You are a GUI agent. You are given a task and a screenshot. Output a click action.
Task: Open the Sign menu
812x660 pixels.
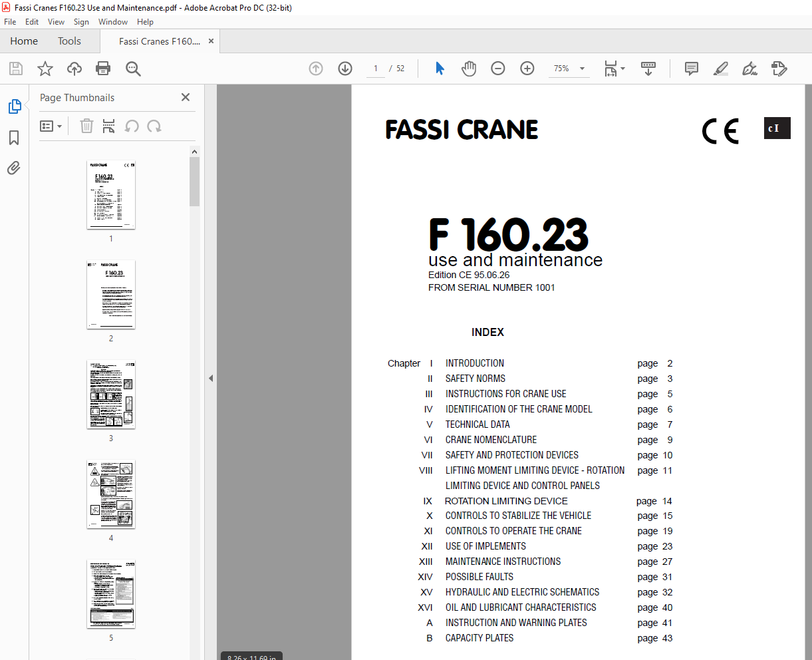tap(81, 22)
